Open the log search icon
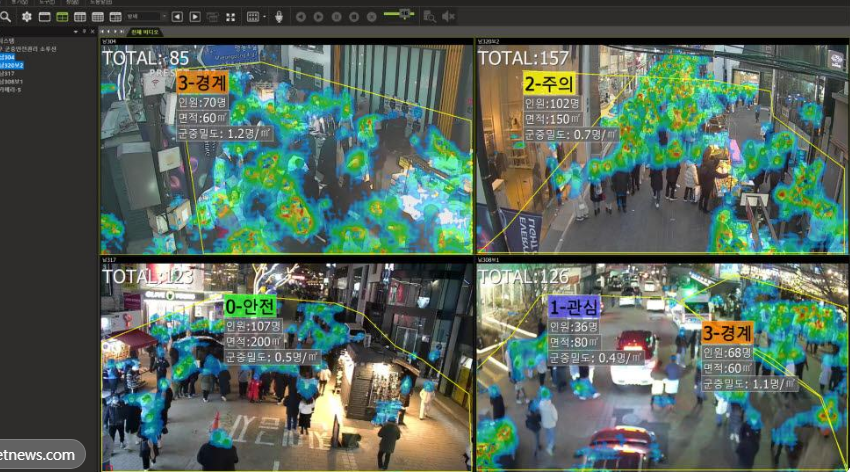Screen dimensions: 850x472 (x=429, y=17)
